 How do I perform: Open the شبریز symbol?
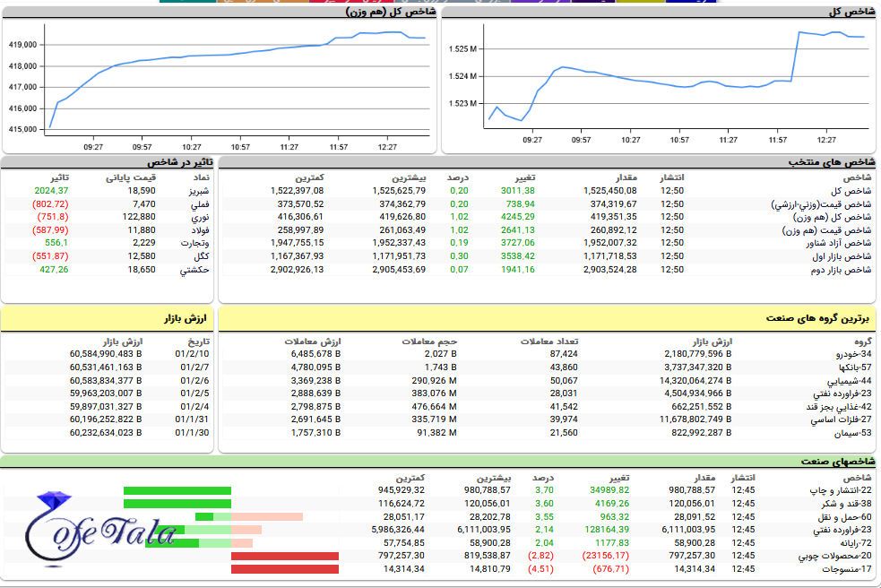[194, 191]
